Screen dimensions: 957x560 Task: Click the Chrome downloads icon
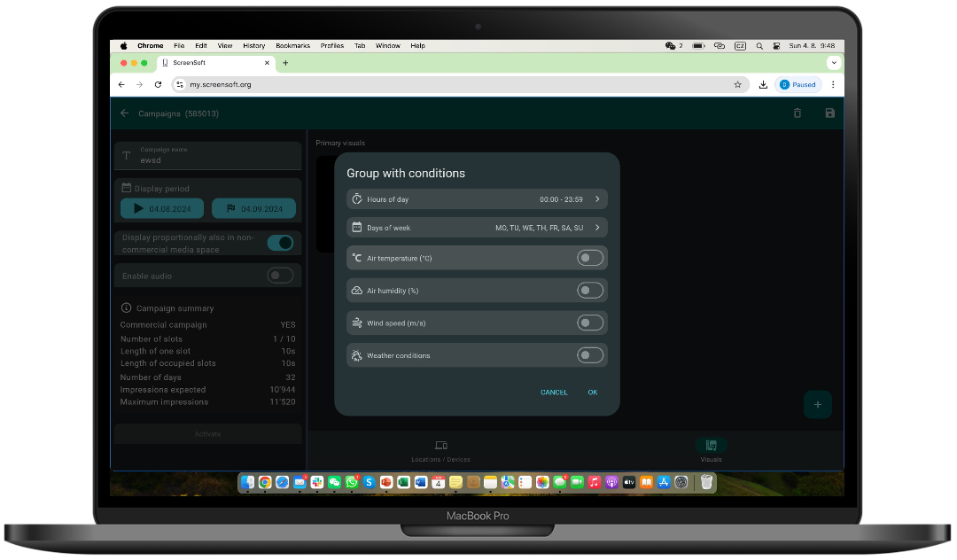point(763,85)
